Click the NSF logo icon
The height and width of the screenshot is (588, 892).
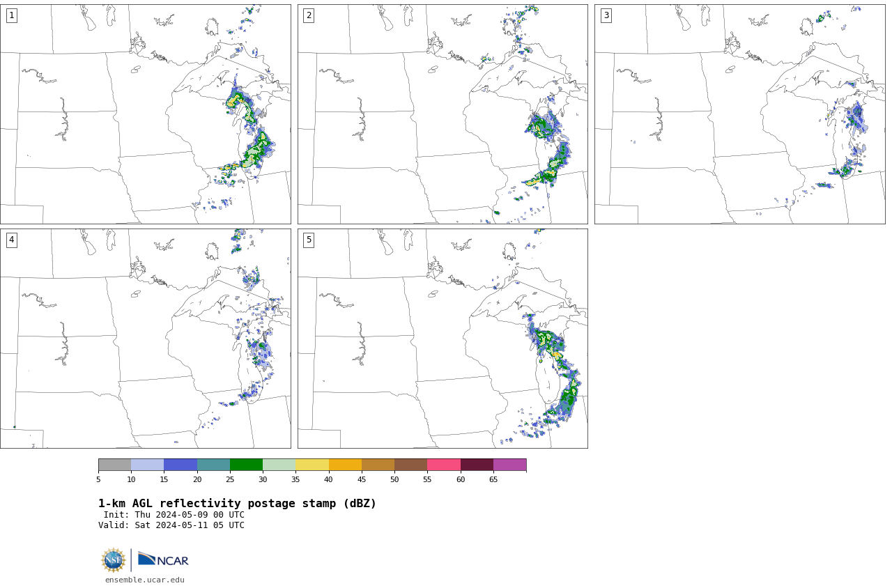(x=114, y=560)
